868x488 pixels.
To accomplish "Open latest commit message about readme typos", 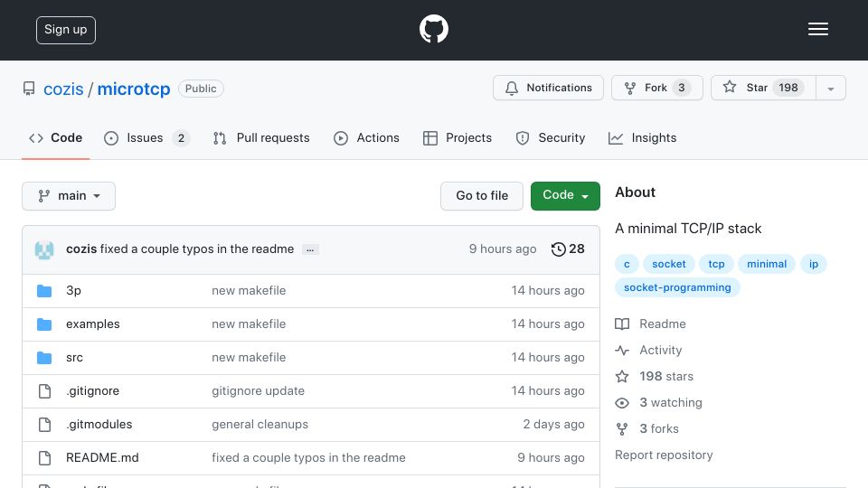I will point(197,249).
